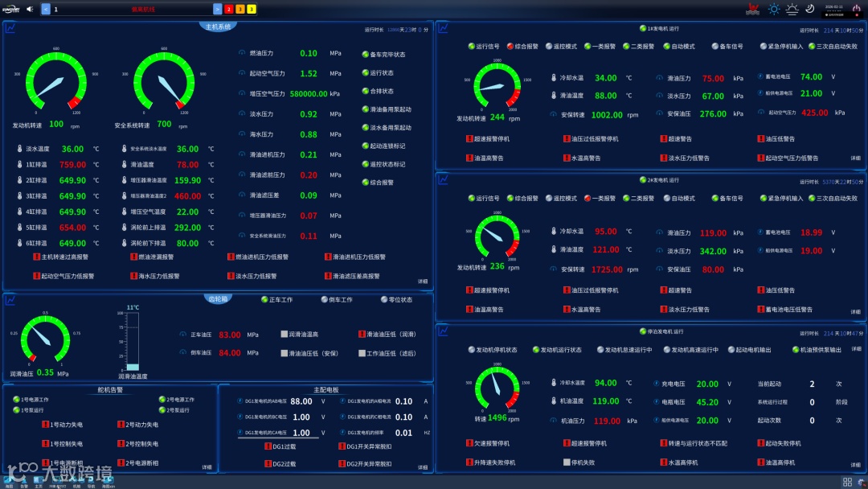Open 详细 link in 舵机告警 panel
868x489 pixels.
tap(207, 466)
